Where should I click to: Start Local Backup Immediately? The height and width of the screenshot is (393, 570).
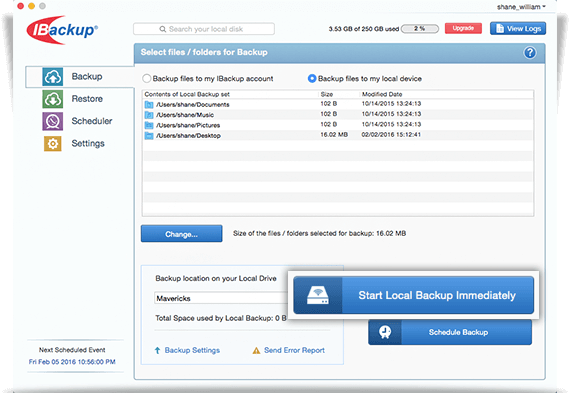413,295
